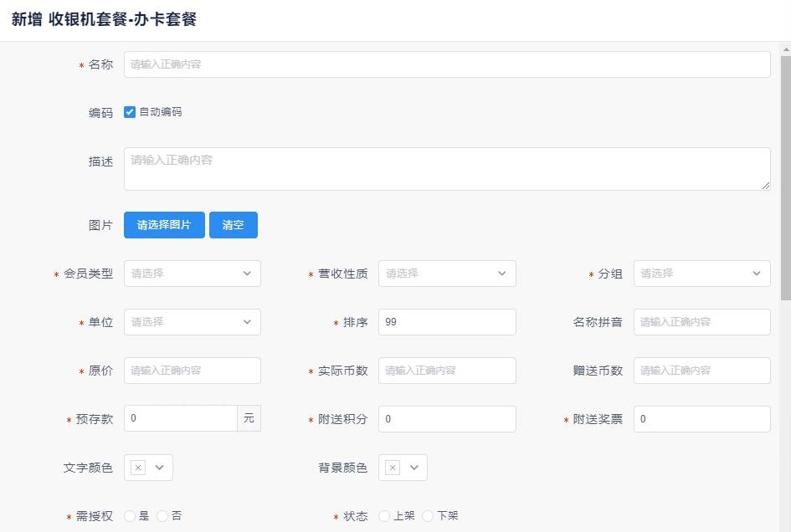
Task: Click the 清空 button
Action: click(233, 225)
